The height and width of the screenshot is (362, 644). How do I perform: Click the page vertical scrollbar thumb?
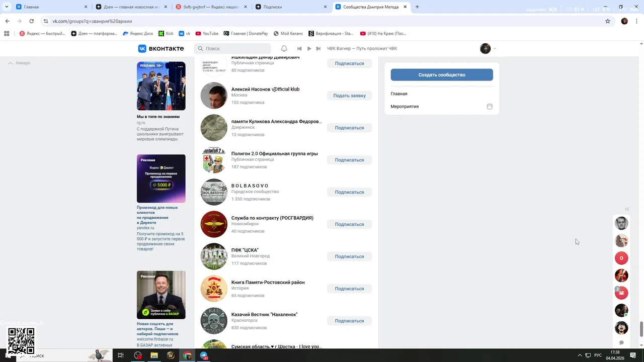pos(641,330)
